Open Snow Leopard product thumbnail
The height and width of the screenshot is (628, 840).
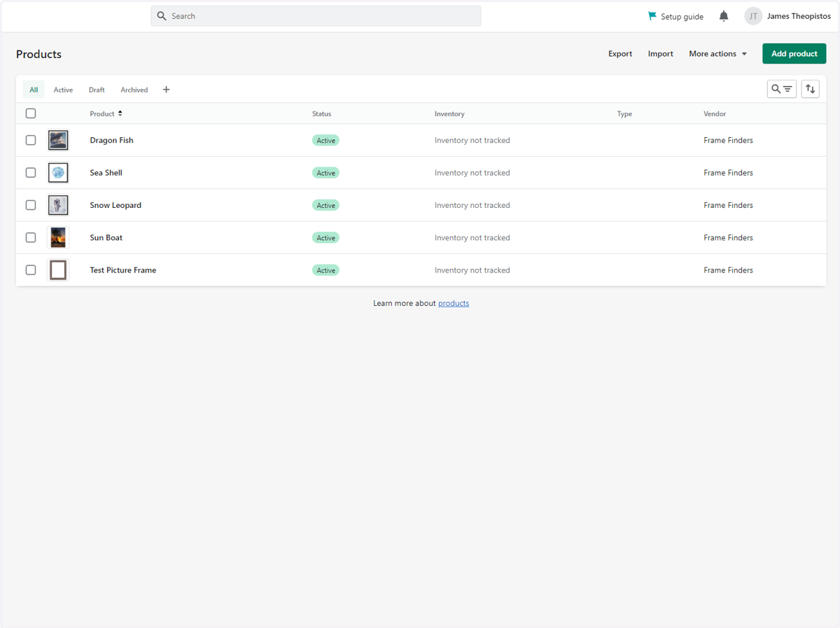[58, 205]
